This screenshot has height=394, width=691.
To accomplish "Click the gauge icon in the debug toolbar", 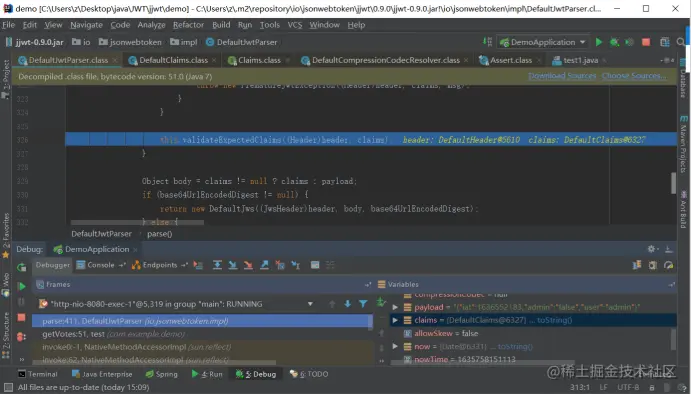I will [669, 265].
